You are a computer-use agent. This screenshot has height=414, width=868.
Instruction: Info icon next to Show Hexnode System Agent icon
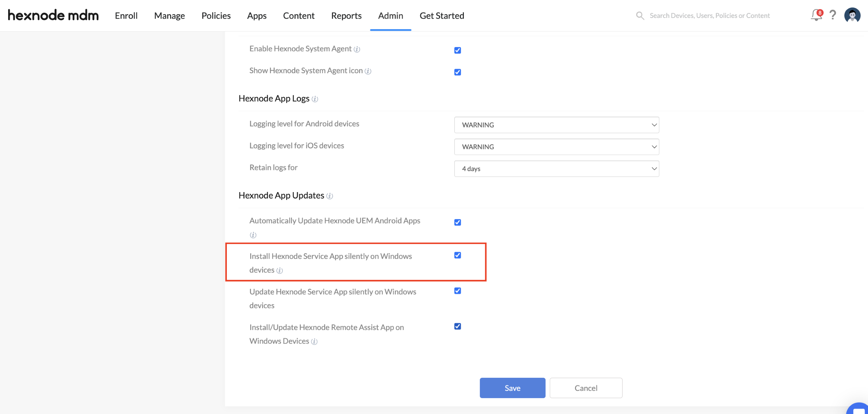[x=368, y=71]
